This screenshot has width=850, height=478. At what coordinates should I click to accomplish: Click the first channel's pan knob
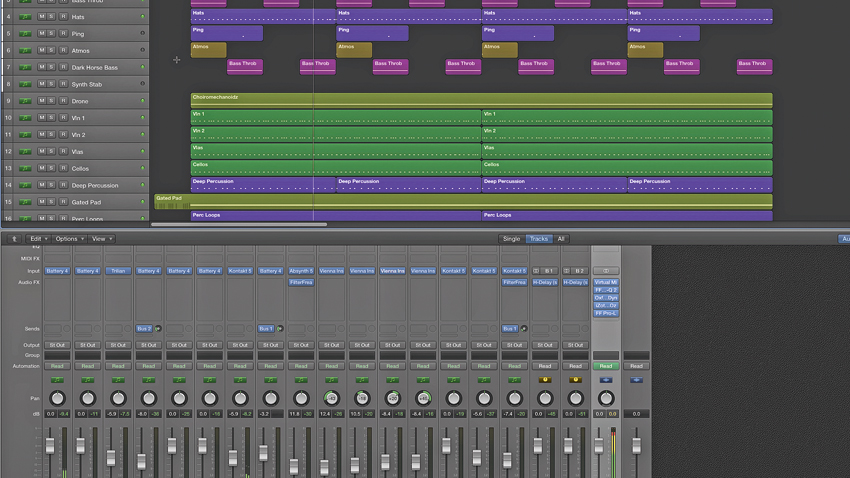click(57, 398)
